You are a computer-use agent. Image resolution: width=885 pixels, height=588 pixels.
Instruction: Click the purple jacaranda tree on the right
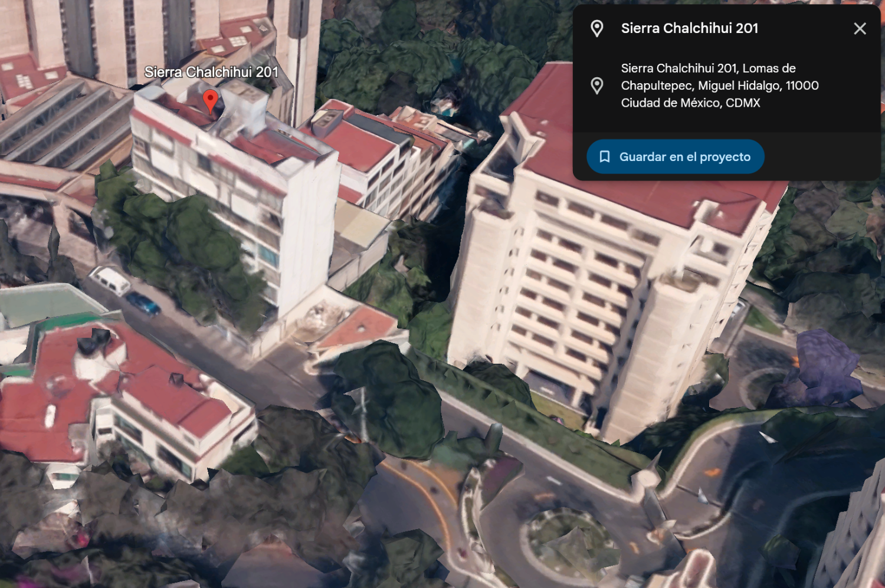[x=824, y=366]
